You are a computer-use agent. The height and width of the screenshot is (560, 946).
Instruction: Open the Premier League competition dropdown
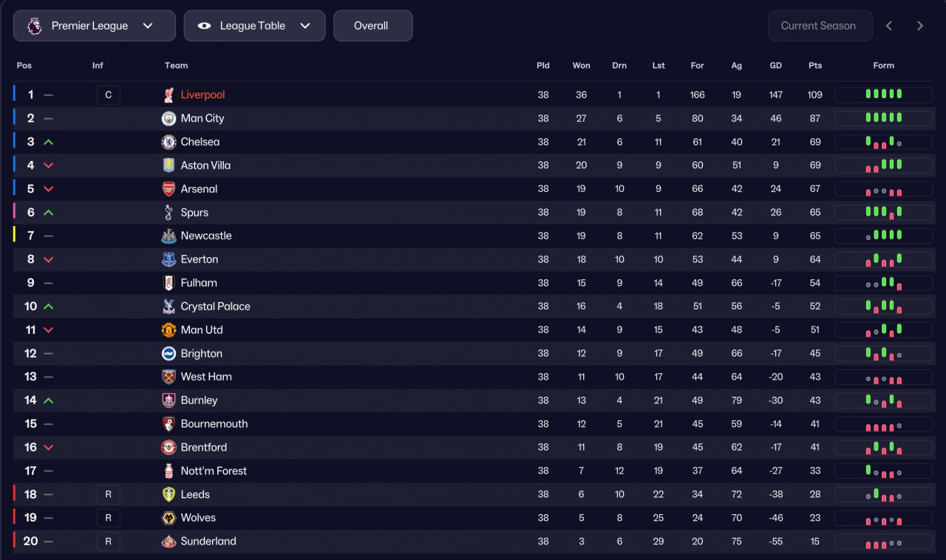pyautogui.click(x=95, y=26)
